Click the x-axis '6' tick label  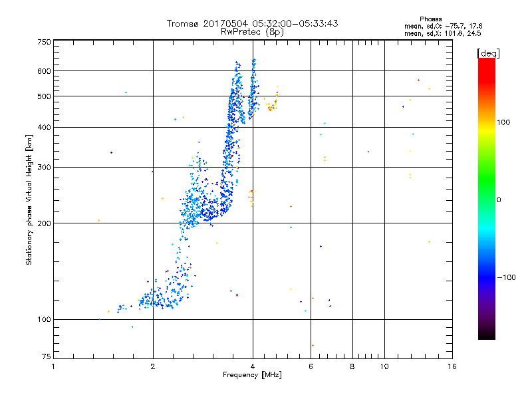(x=311, y=366)
